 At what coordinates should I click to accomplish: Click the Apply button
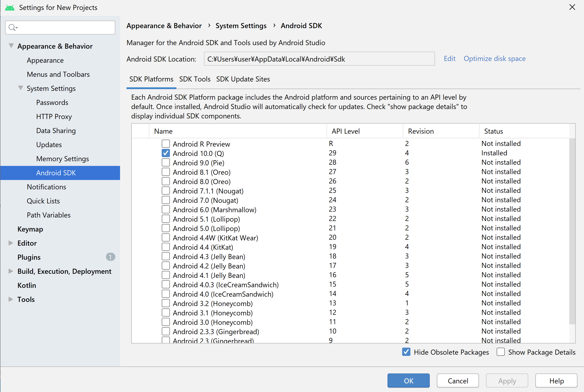507,380
